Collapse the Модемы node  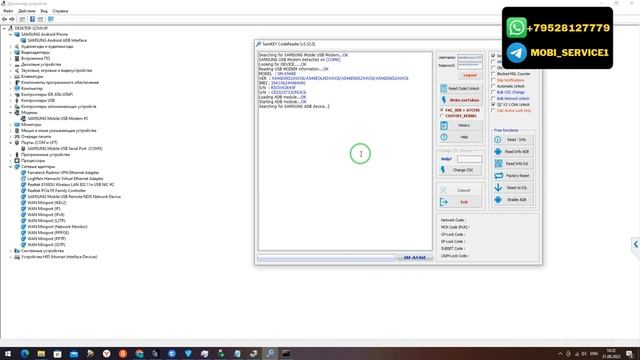(11, 113)
